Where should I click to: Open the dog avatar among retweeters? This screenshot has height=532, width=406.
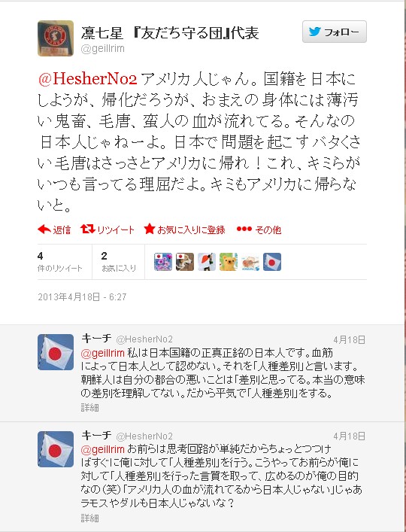pos(185,262)
